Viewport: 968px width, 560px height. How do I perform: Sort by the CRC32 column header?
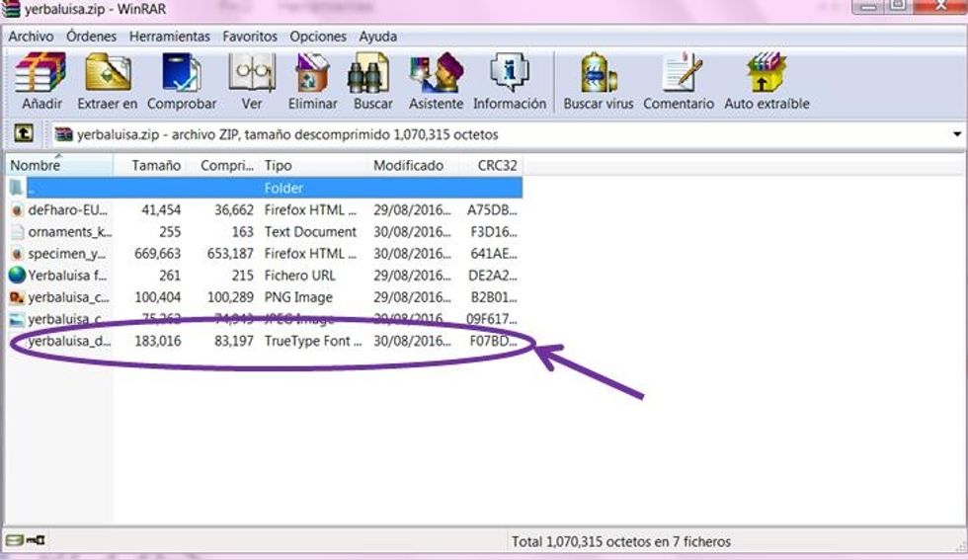[492, 166]
